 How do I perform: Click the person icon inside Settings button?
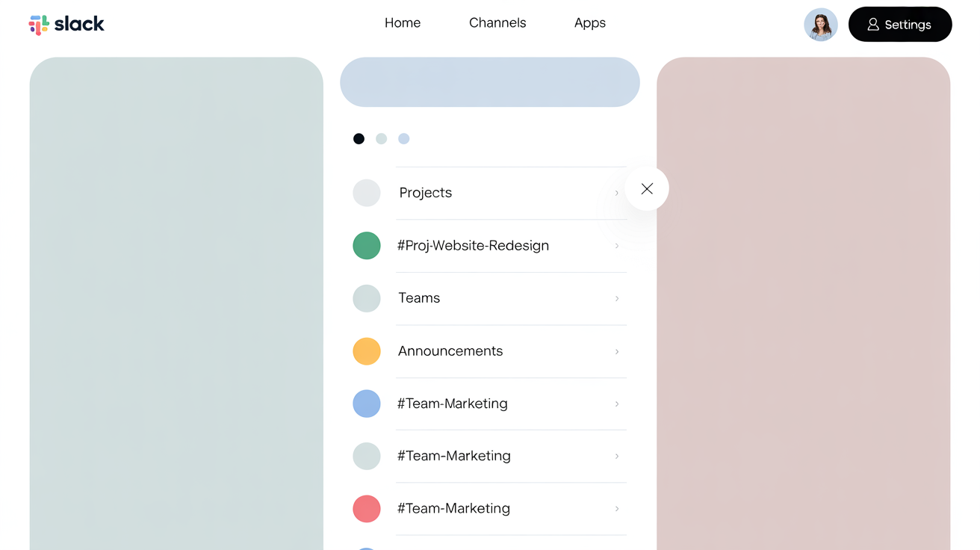tap(872, 24)
